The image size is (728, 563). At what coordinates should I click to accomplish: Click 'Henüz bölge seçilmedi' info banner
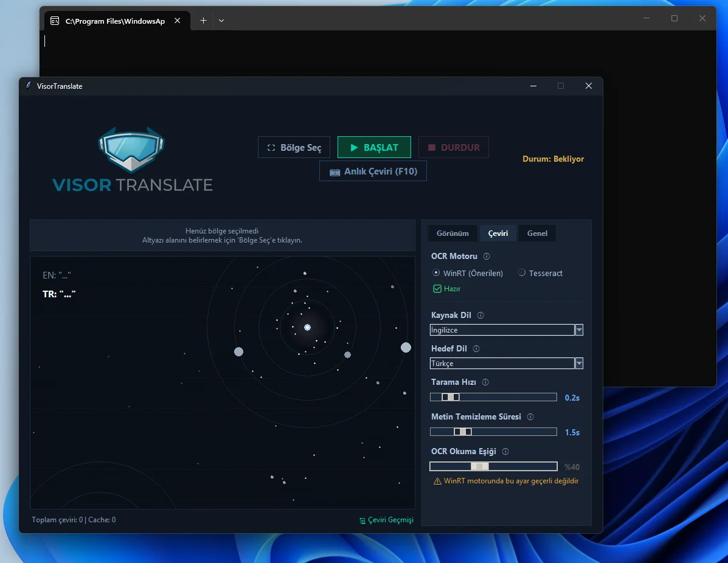point(223,235)
